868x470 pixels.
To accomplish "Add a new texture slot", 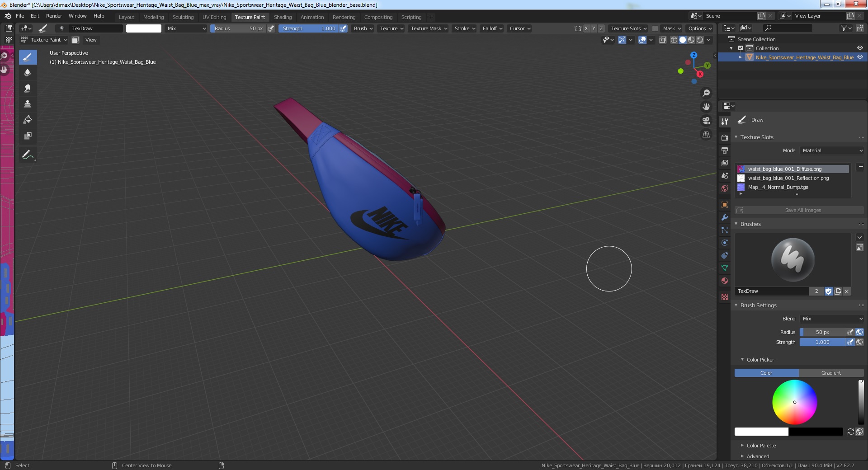I will pyautogui.click(x=860, y=167).
